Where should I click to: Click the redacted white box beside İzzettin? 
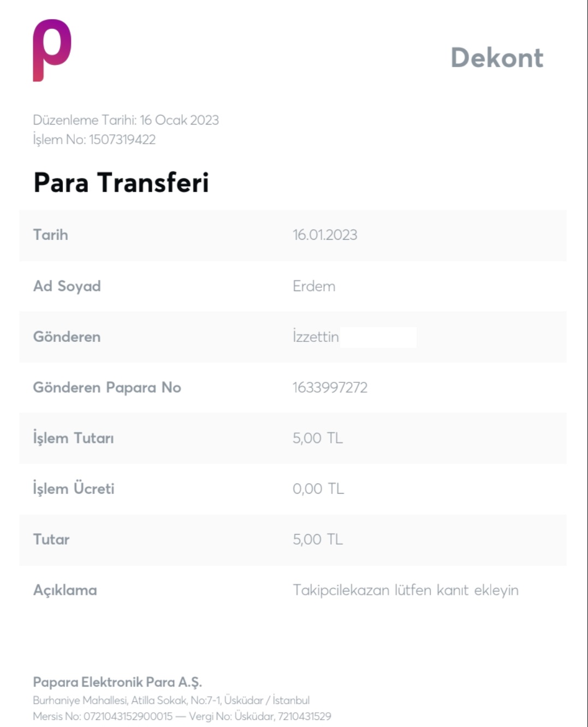(x=378, y=337)
